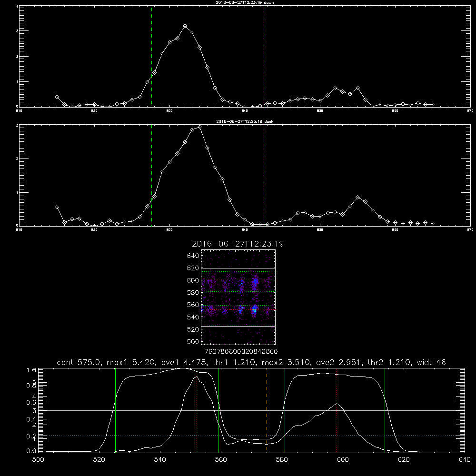Click the first diamond data point in dawn plot
Image resolution: width=476 pixels, height=476 pixels.
coord(57,97)
